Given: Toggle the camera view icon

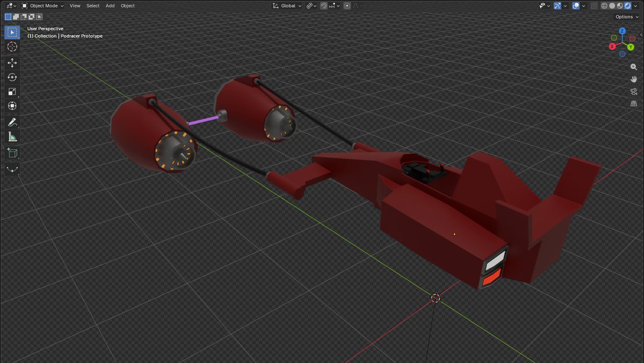Looking at the screenshot, I should point(634,92).
